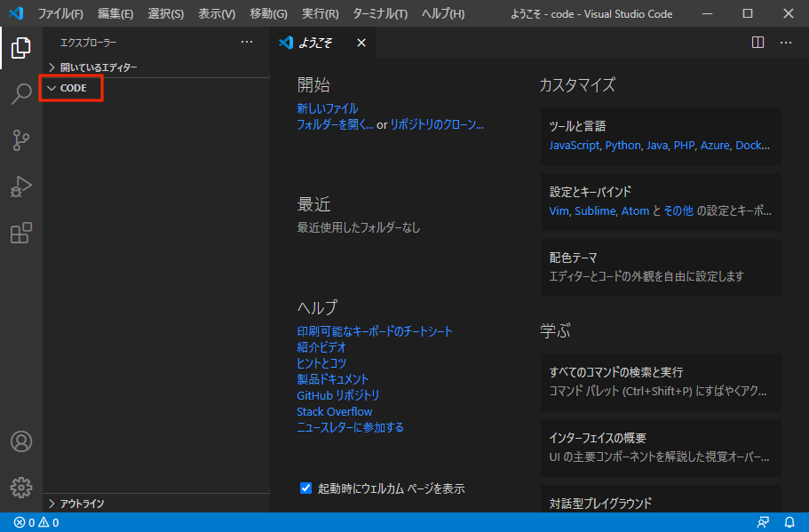The height and width of the screenshot is (532, 809).
Task: Open the Run and Debug view icon
Action: coord(21,187)
